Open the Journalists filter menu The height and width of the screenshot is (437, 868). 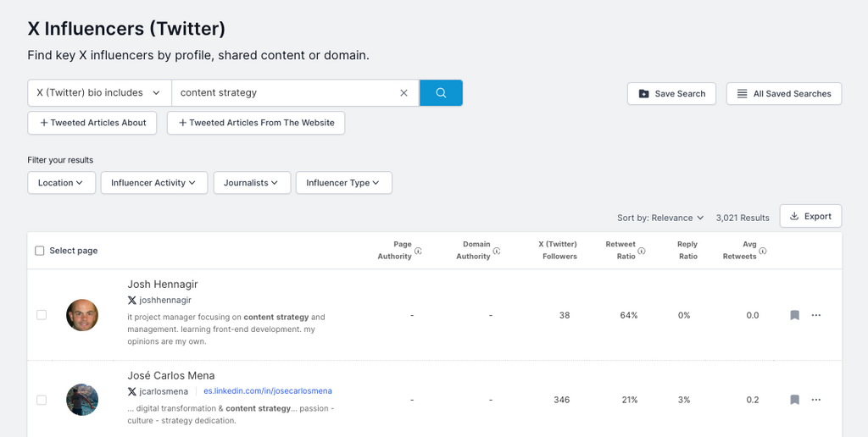pyautogui.click(x=252, y=183)
